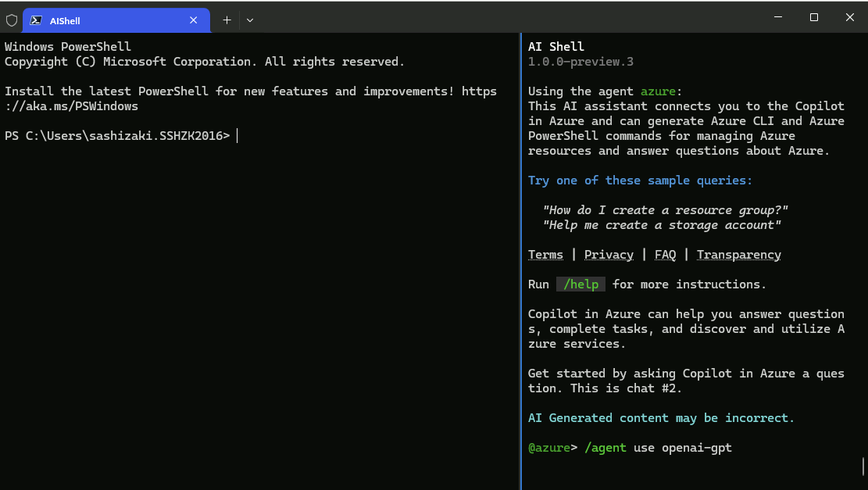The image size is (868, 490).
Task: Open the Privacy link
Action: point(609,255)
